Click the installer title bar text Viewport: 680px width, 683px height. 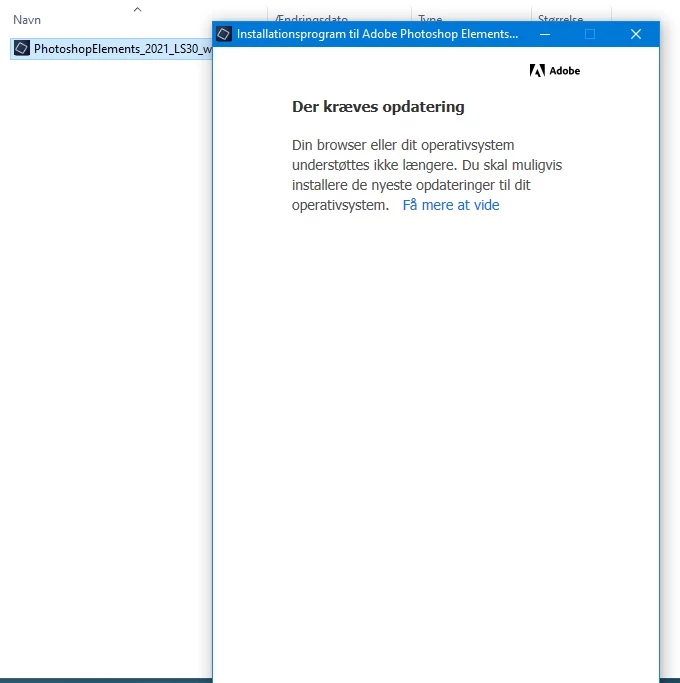coord(377,34)
